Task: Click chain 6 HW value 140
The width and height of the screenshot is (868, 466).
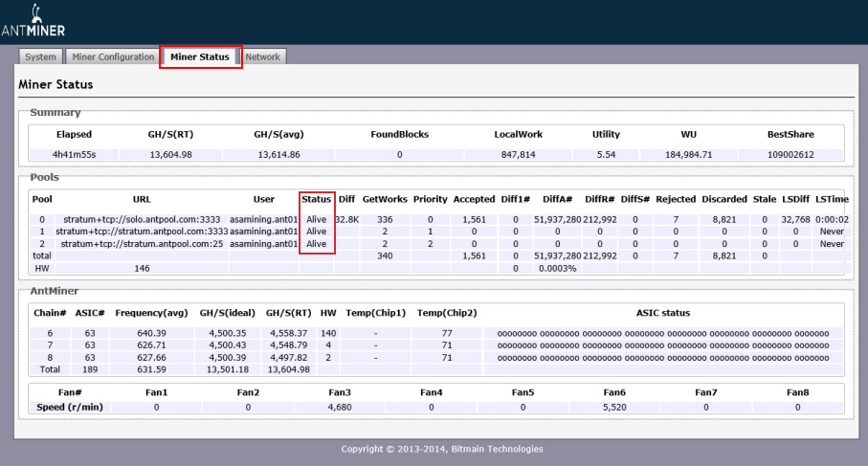Action: 328,333
